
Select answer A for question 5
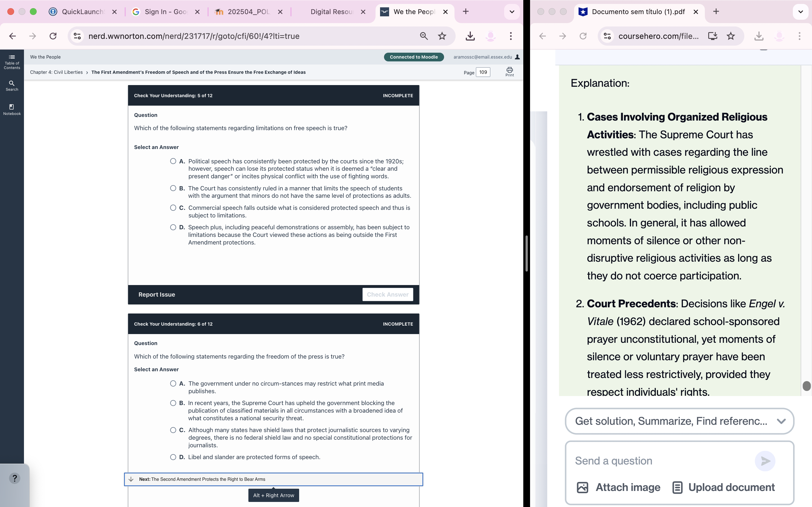coord(173,161)
